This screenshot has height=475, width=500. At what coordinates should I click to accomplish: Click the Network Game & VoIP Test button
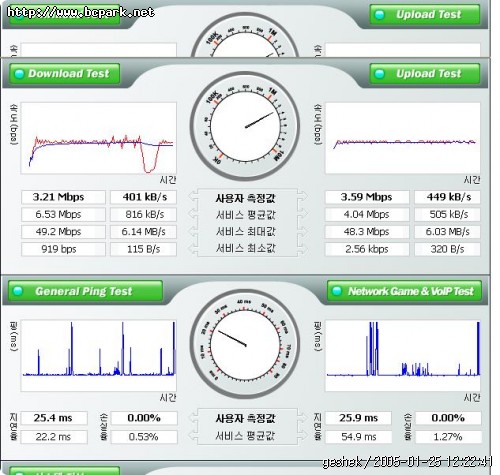tap(404, 291)
